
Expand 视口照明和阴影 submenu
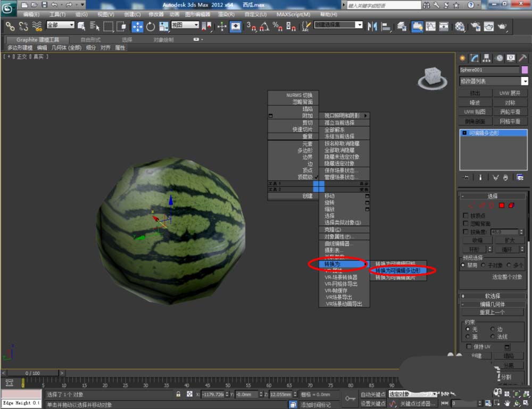pyautogui.click(x=344, y=116)
